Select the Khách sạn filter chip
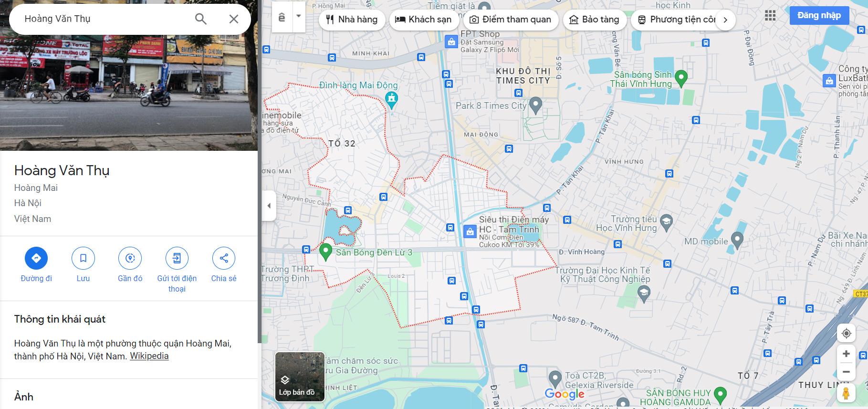The height and width of the screenshot is (409, 868). [423, 20]
